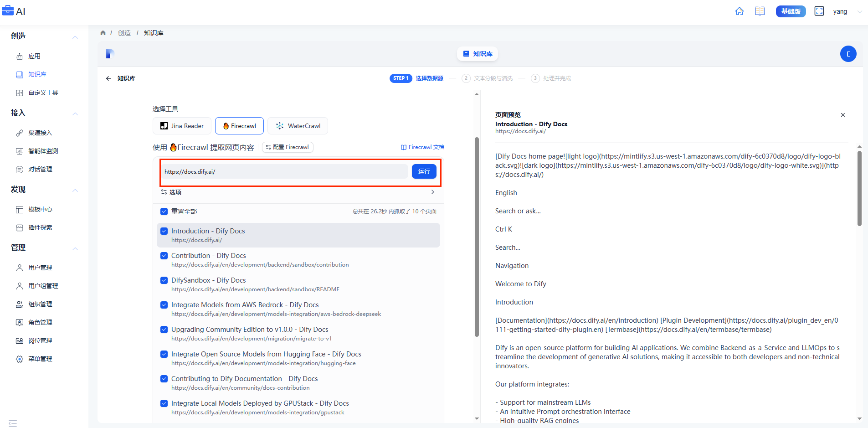Click the 运行 run button
The height and width of the screenshot is (428, 868).
tap(424, 171)
